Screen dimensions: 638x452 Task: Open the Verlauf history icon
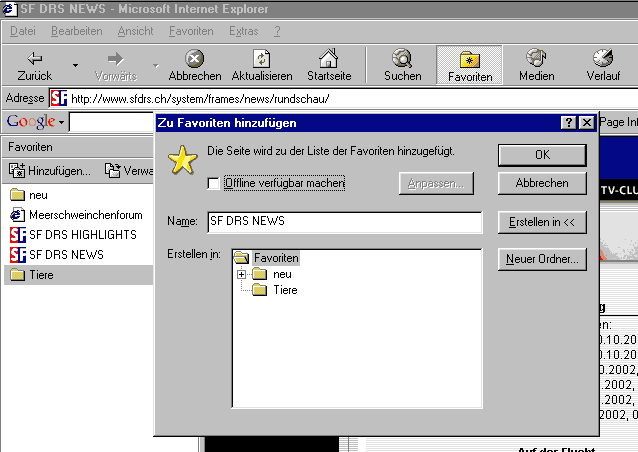pyautogui.click(x=603, y=58)
